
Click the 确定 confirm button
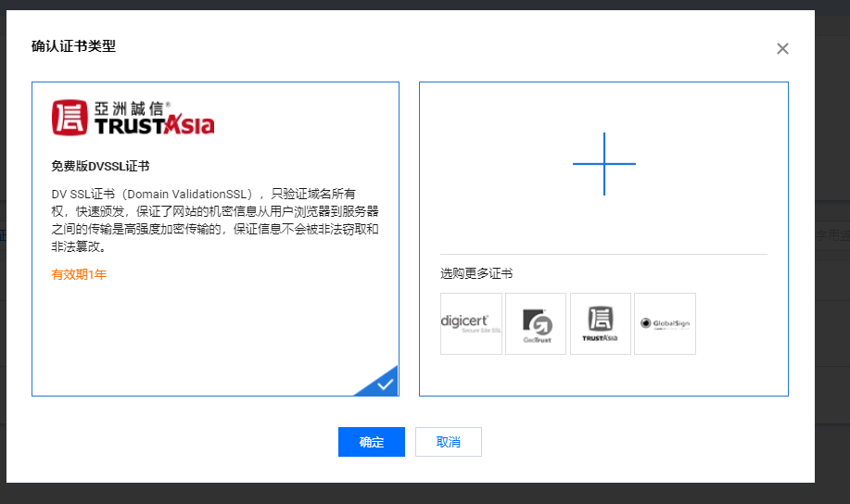(372, 442)
